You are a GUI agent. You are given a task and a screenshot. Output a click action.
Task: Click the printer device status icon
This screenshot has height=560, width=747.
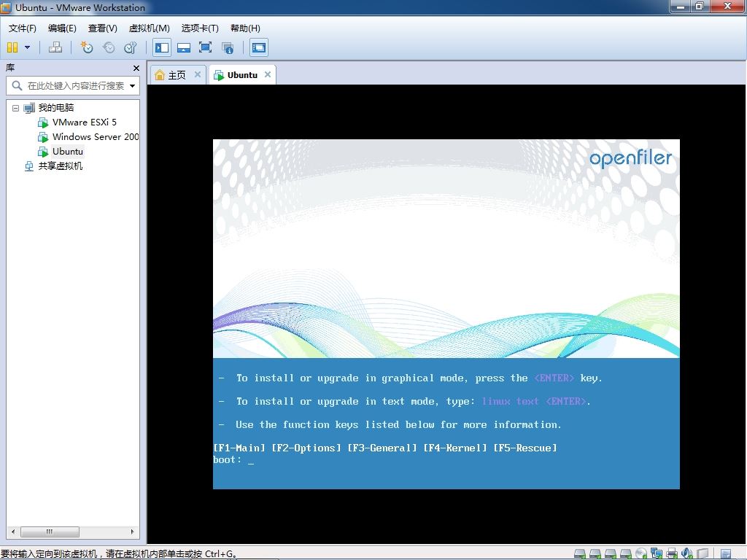(x=672, y=553)
